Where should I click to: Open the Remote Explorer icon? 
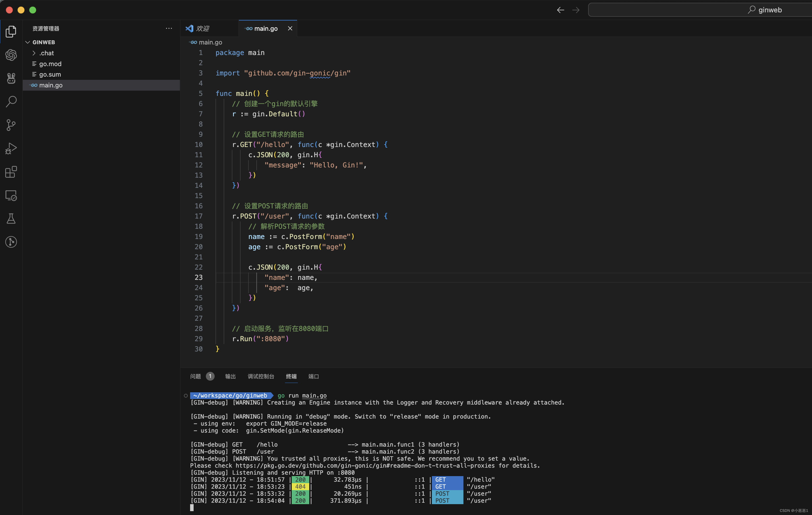pyautogui.click(x=11, y=195)
